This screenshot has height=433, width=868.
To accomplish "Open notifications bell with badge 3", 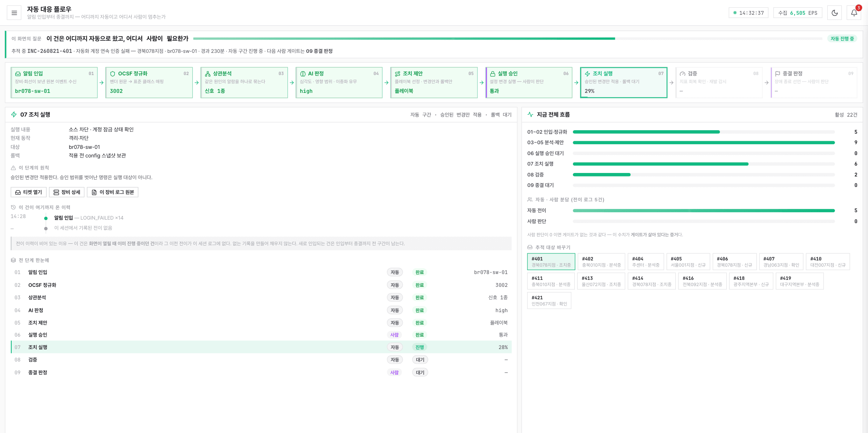I will 854,13.
